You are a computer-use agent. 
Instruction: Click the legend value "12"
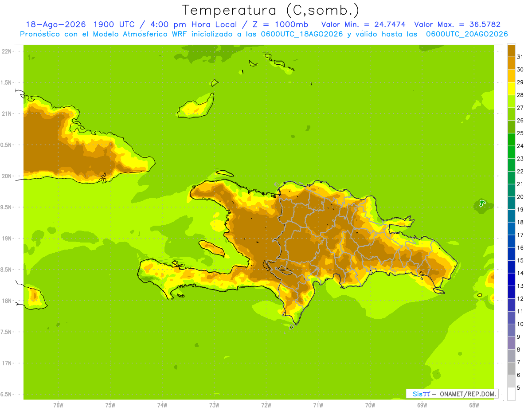point(520,298)
